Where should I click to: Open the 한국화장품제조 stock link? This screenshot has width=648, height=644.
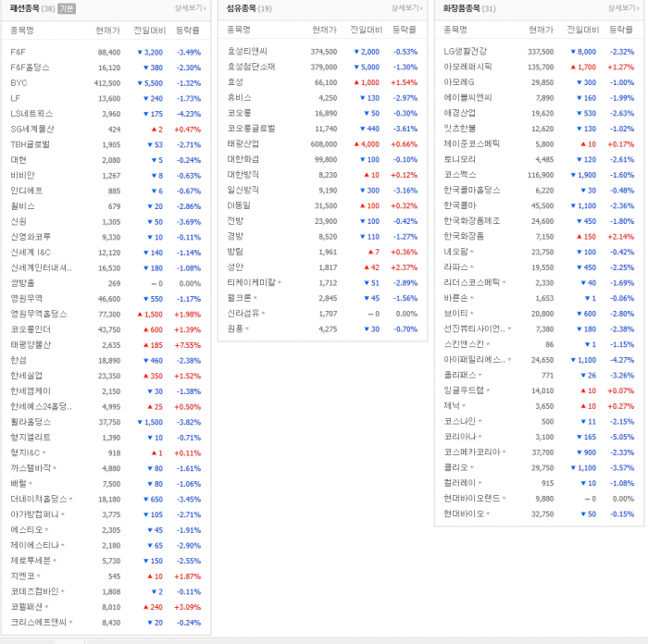(x=471, y=221)
